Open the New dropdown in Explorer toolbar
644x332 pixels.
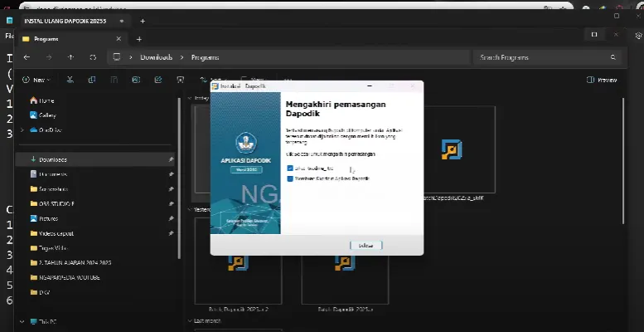(x=36, y=80)
